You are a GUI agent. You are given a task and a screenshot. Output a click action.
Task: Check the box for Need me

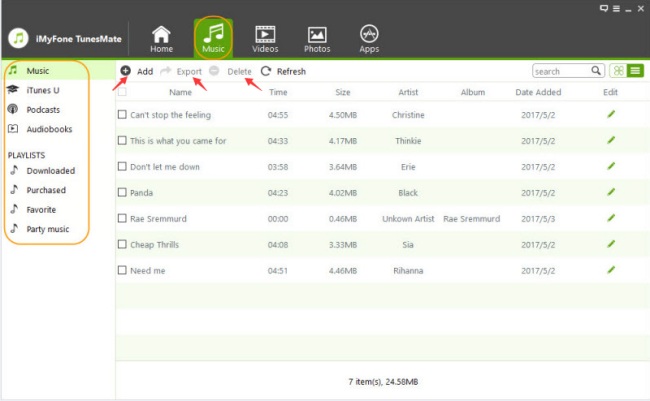point(122,270)
